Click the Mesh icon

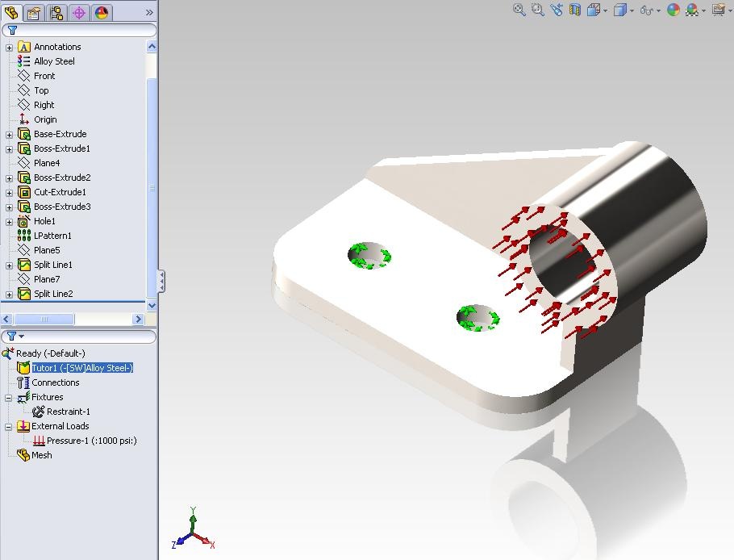tap(23, 455)
